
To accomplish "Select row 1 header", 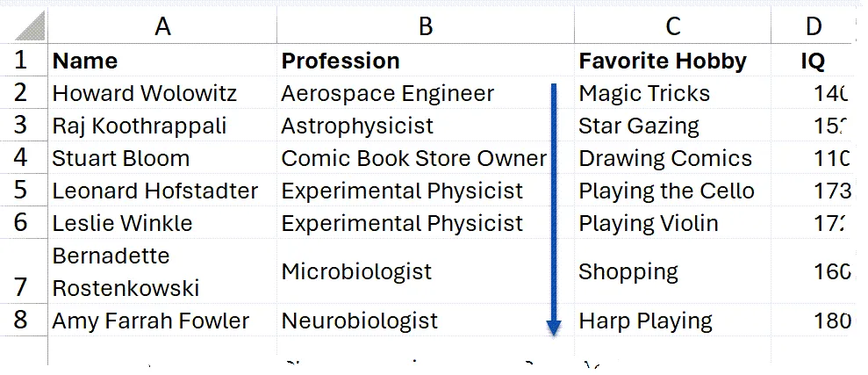I will (x=23, y=61).
